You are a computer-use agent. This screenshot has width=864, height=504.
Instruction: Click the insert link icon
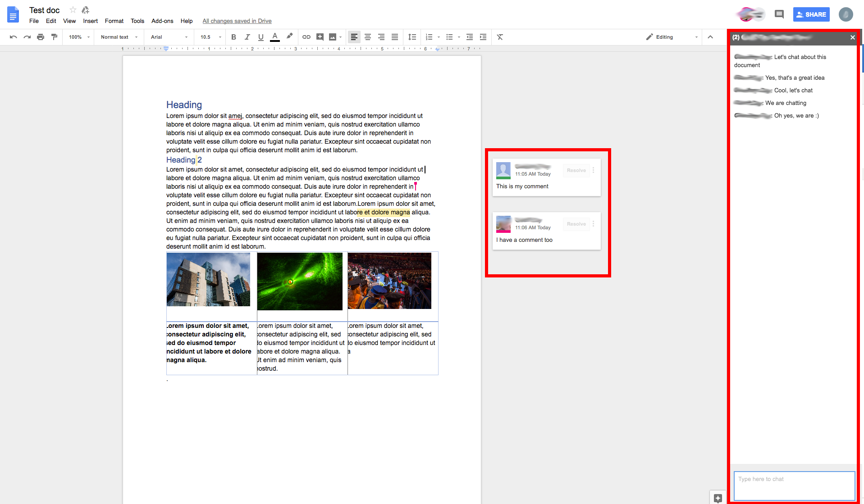pyautogui.click(x=306, y=37)
